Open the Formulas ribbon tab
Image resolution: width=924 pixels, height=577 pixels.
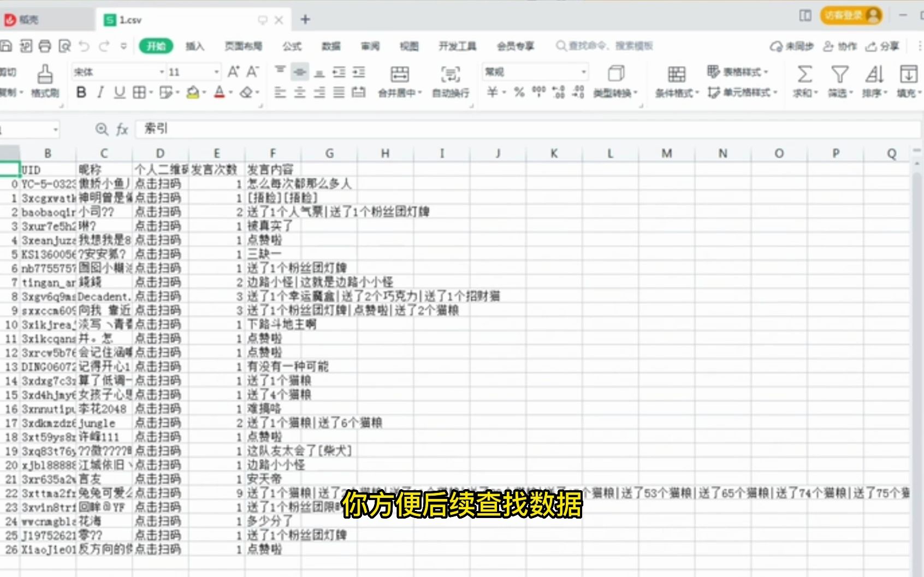[292, 46]
